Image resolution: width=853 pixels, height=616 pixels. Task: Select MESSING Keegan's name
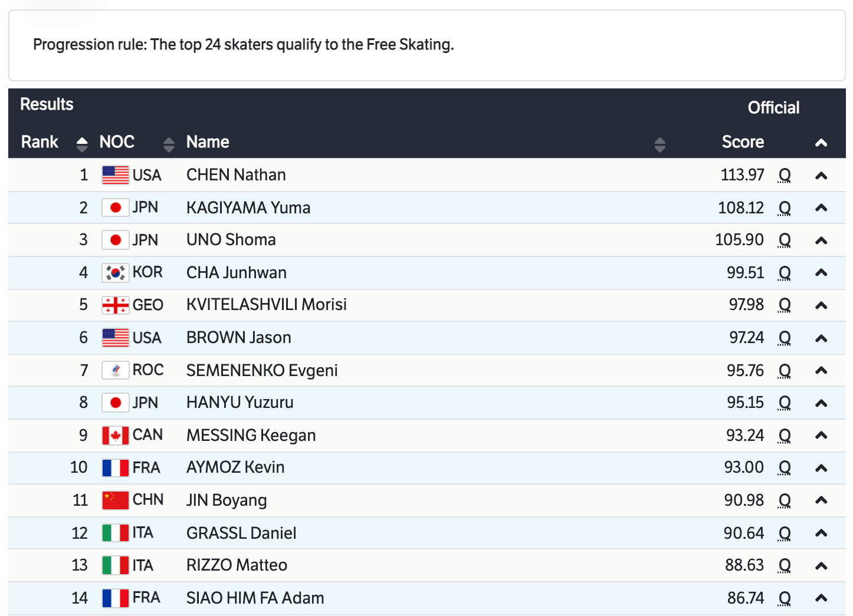click(x=251, y=436)
